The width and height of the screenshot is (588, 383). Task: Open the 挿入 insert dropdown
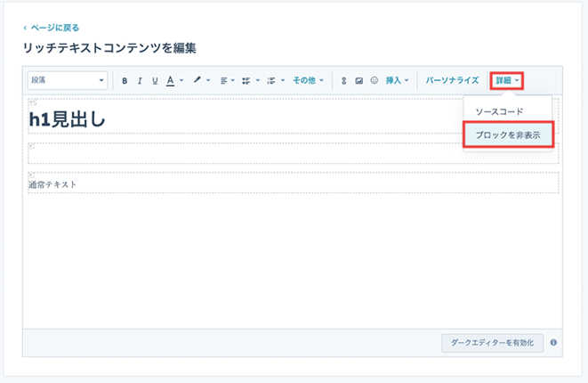click(397, 80)
